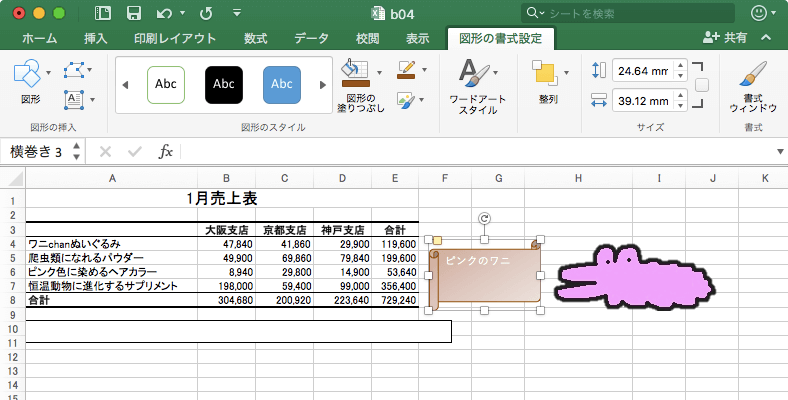788x400 pixels.
Task: Decrease shape height with down stepper
Action: (680, 76)
